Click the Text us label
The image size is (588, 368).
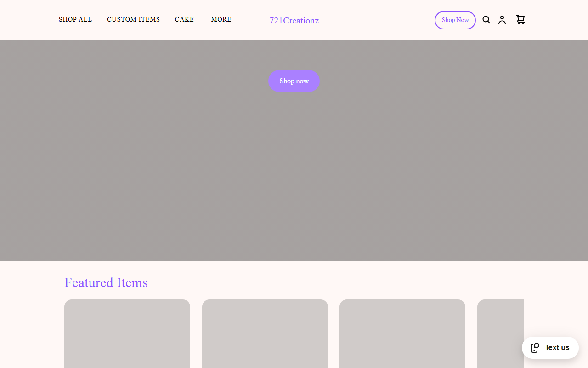[x=557, y=348]
